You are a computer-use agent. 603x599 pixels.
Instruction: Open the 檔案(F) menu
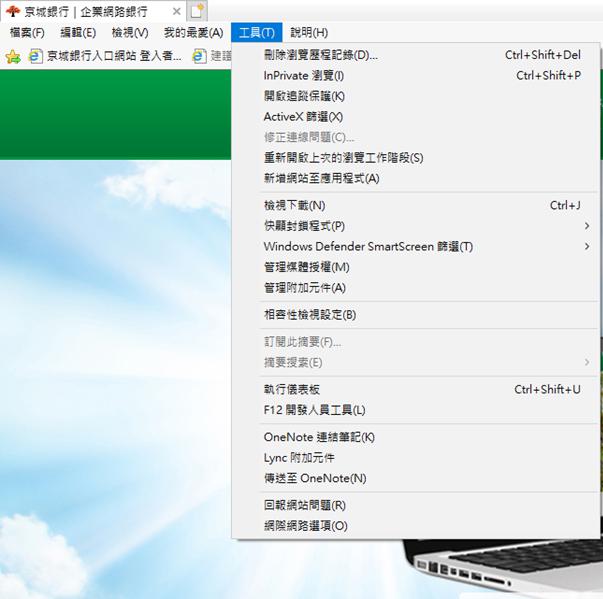[x=27, y=33]
